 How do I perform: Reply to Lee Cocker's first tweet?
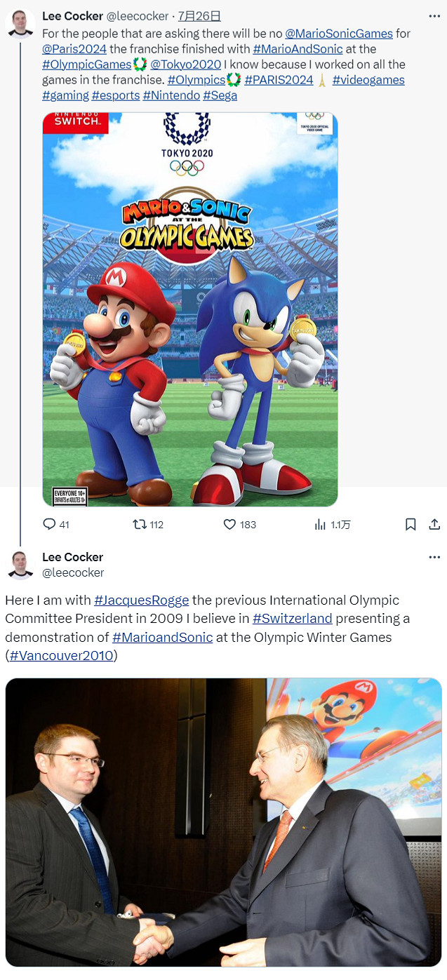click(49, 524)
